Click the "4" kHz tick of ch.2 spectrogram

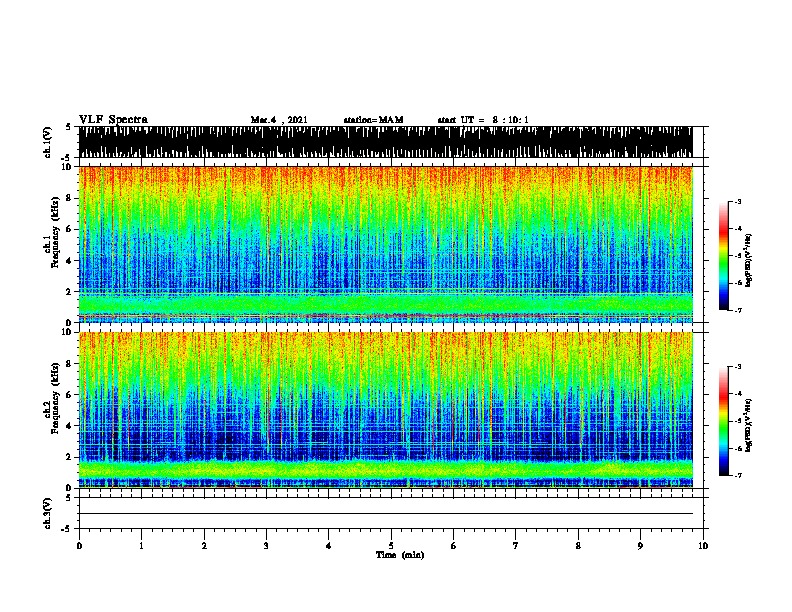pos(70,426)
